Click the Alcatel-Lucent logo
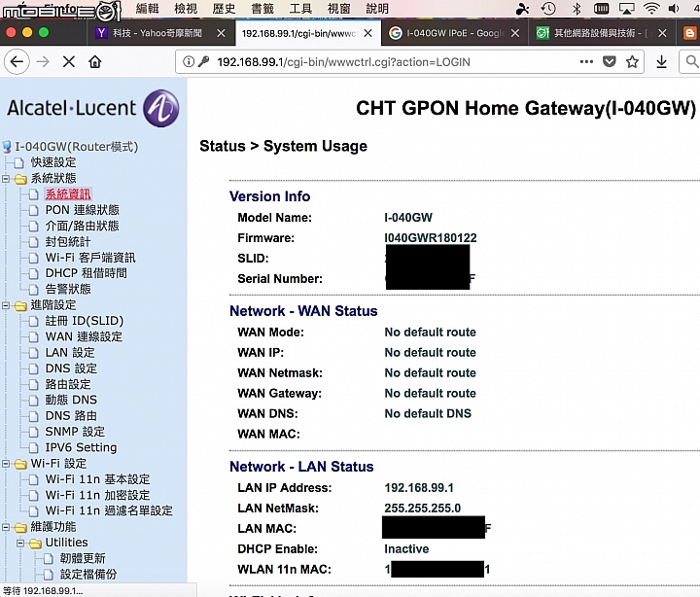 (93, 108)
